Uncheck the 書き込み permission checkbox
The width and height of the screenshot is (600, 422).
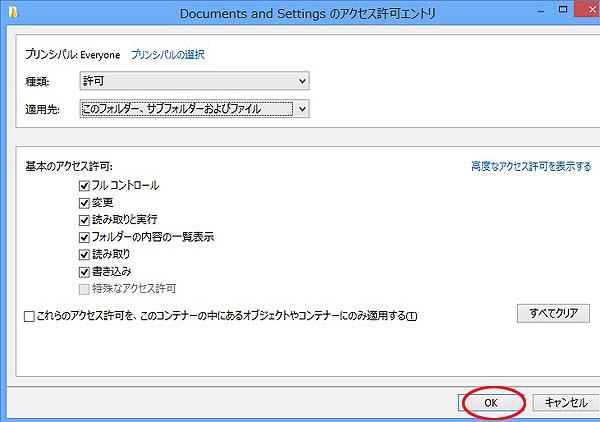coord(84,271)
